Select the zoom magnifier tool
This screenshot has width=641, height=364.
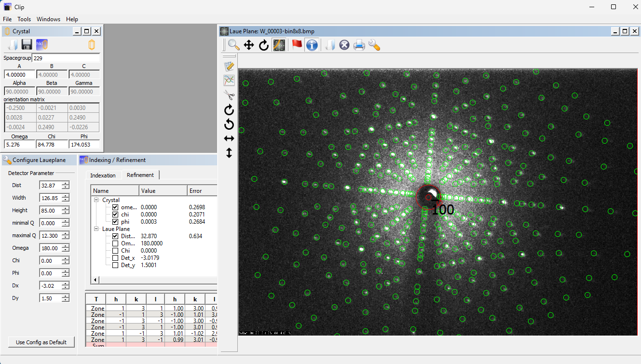pyautogui.click(x=234, y=45)
